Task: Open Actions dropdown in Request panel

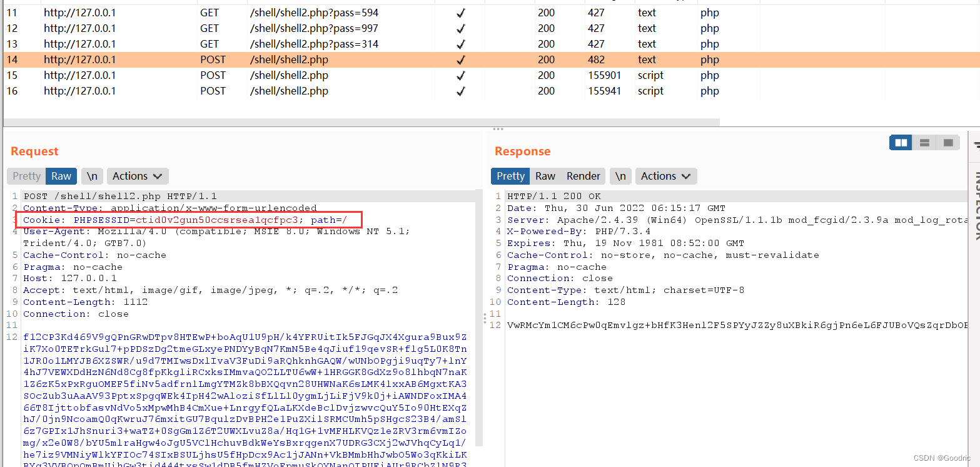Action: (x=138, y=176)
